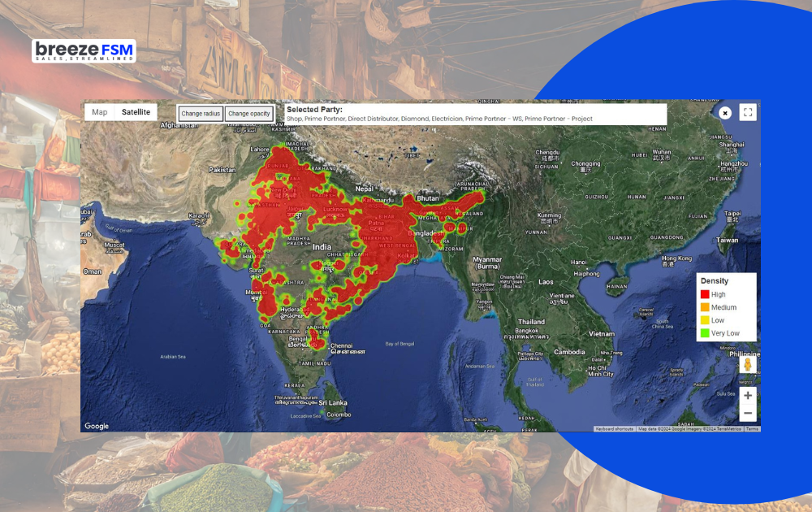Click the Google logo on the map

click(97, 426)
